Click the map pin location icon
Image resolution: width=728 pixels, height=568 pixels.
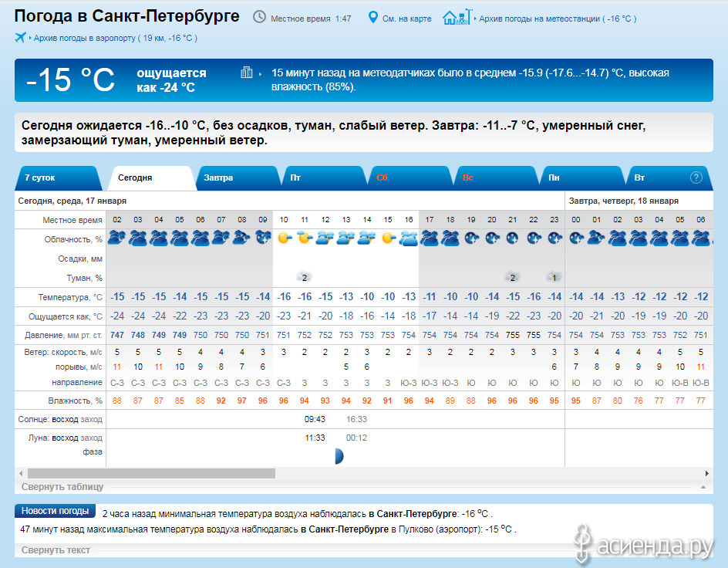click(372, 18)
